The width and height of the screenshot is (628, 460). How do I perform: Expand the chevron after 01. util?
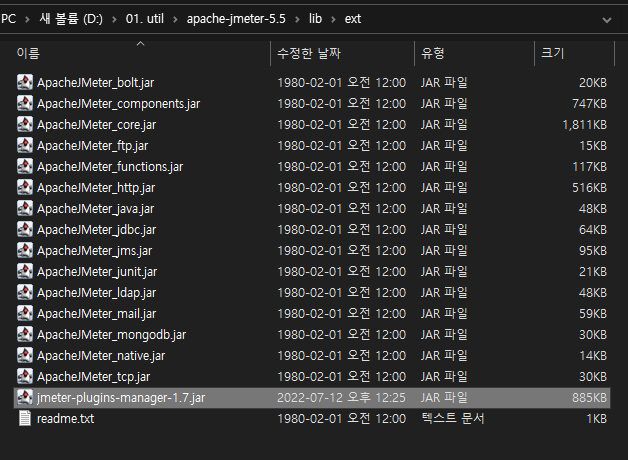tap(175, 19)
